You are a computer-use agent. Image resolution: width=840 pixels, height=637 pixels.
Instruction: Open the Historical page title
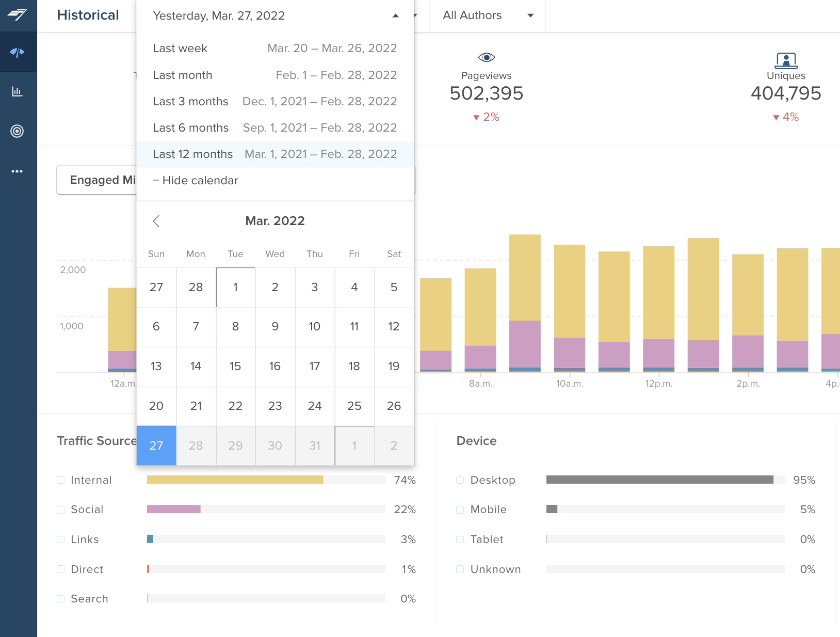click(88, 15)
